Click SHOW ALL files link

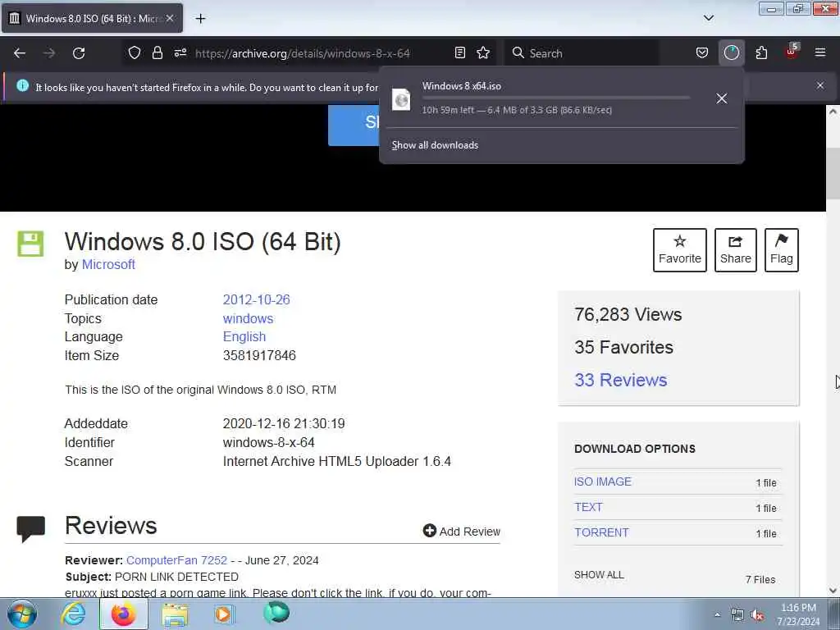tap(599, 575)
